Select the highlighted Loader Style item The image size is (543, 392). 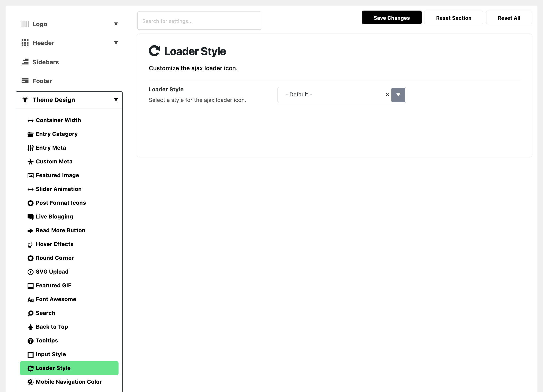point(69,368)
